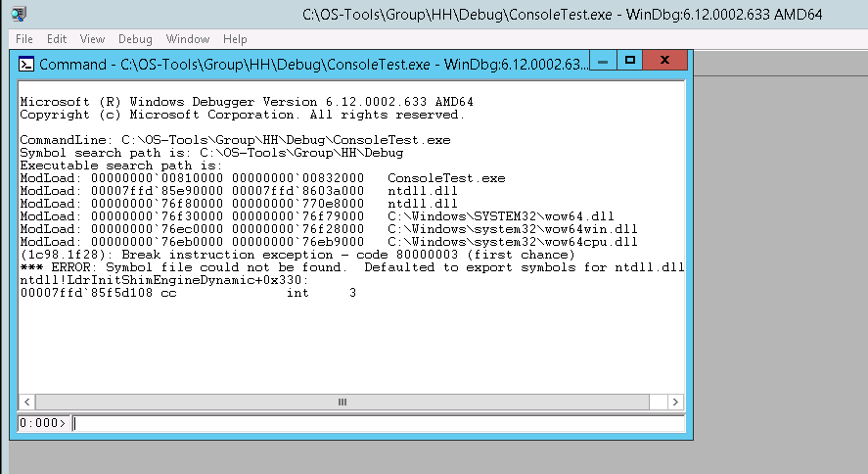Maximize the Command window
This screenshot has width=868, height=474.
click(x=629, y=61)
